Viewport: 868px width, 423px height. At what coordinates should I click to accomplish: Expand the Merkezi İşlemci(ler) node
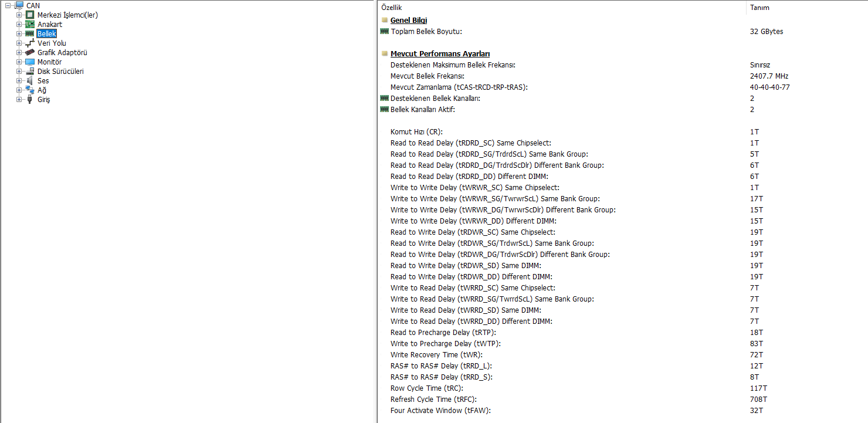coord(19,15)
